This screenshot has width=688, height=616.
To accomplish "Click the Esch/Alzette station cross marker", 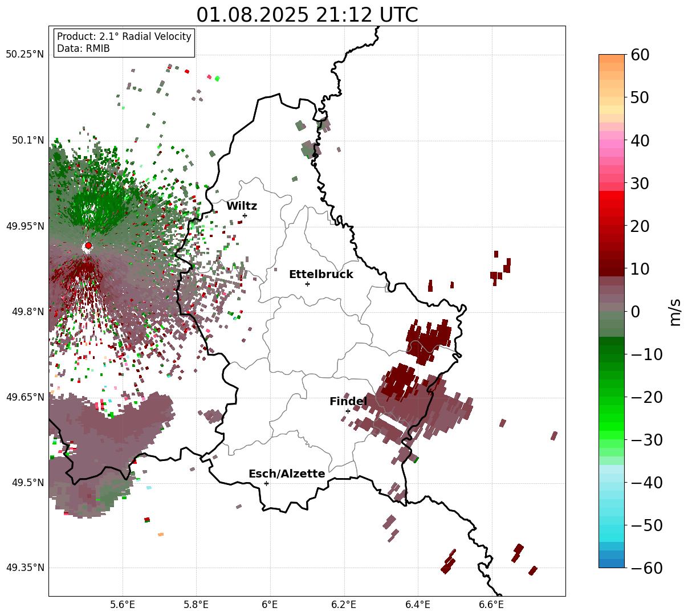I will click(x=266, y=483).
